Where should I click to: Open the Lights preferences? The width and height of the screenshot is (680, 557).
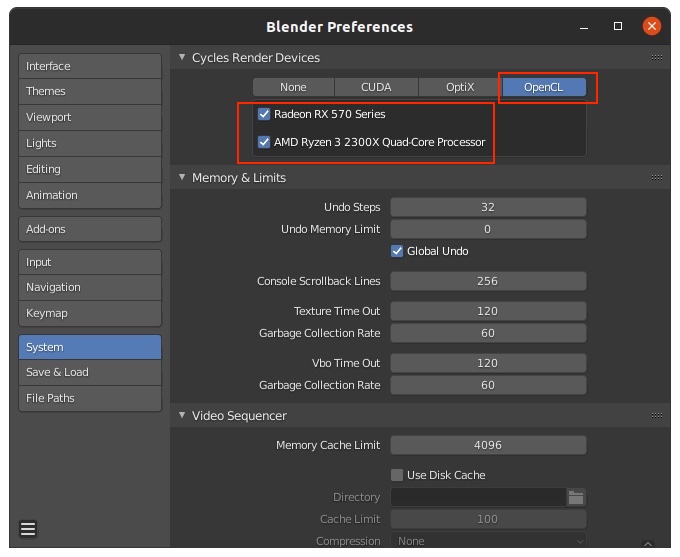[90, 144]
